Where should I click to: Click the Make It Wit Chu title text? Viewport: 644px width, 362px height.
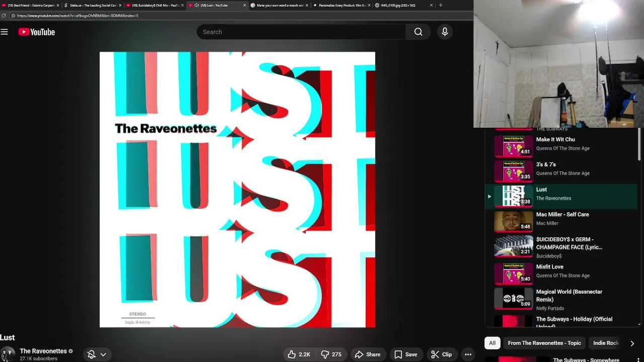(555, 139)
